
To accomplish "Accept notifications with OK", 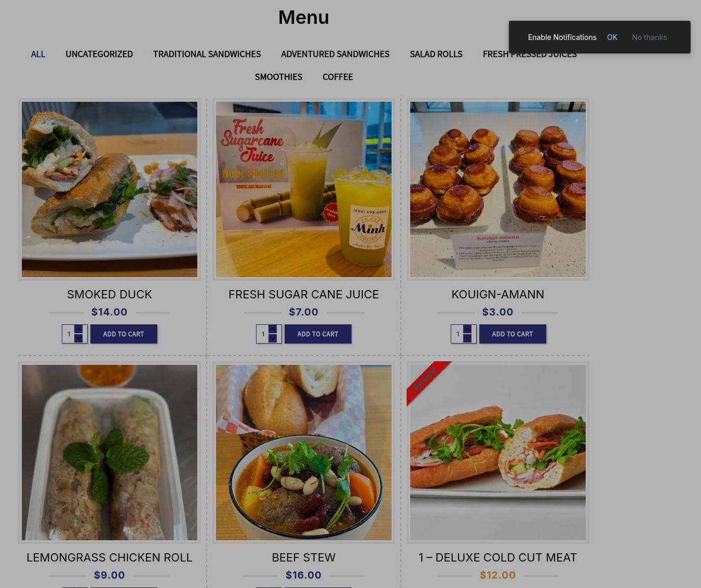I will [x=612, y=37].
